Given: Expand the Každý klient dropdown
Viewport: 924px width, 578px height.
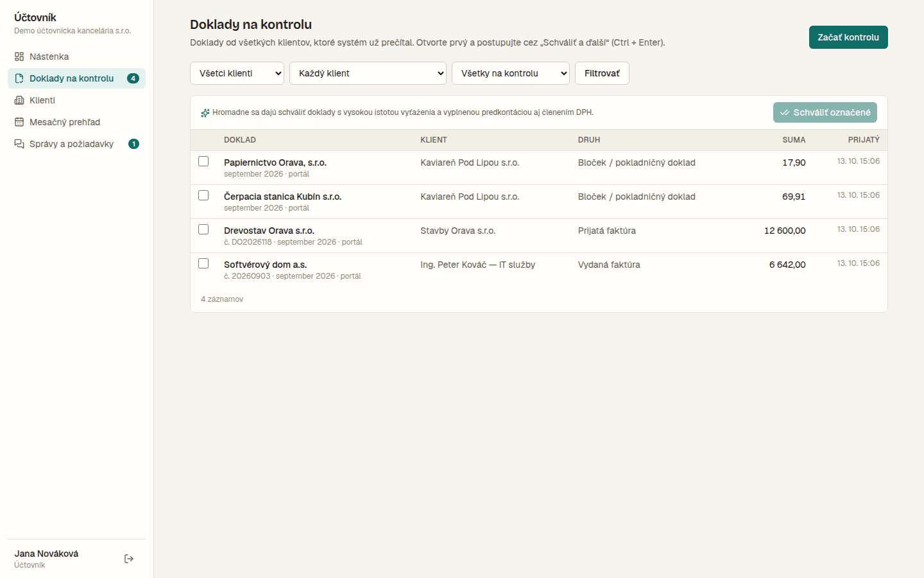Looking at the screenshot, I should (368, 73).
